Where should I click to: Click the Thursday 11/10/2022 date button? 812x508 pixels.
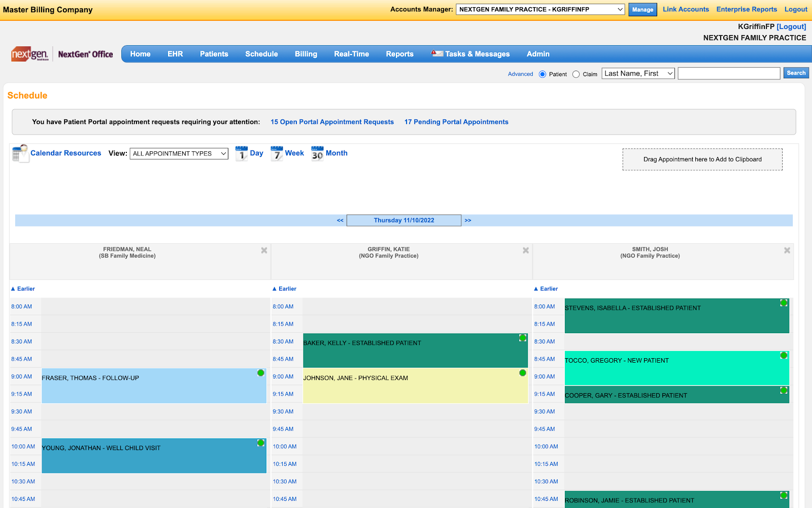pos(404,220)
